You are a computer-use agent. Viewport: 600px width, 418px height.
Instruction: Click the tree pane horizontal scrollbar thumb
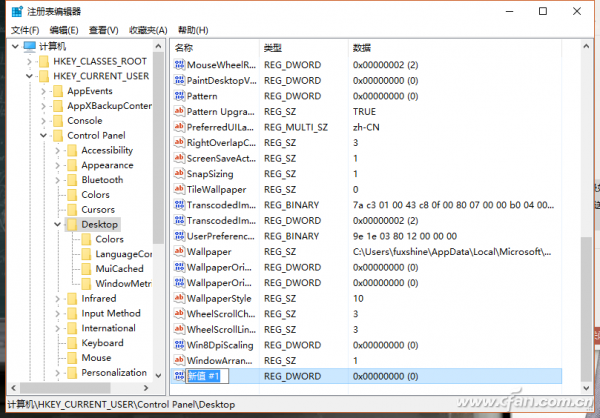click(x=65, y=388)
